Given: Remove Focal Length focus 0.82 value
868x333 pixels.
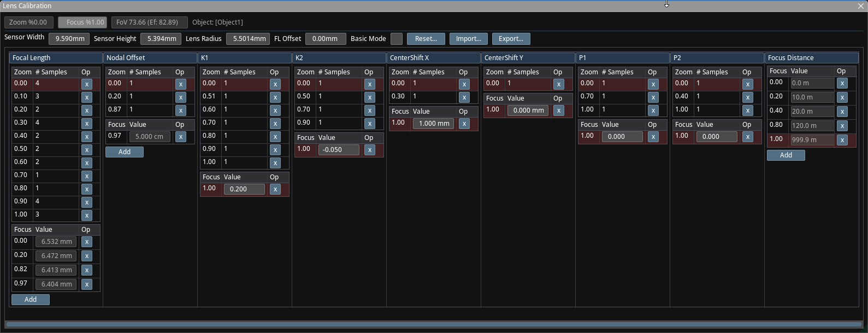Looking at the screenshot, I should tap(86, 270).
